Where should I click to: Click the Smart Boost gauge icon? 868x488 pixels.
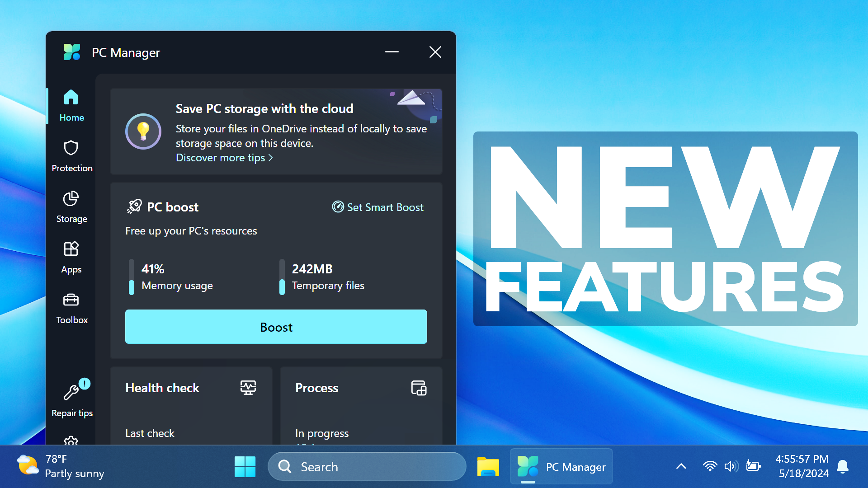pos(338,206)
